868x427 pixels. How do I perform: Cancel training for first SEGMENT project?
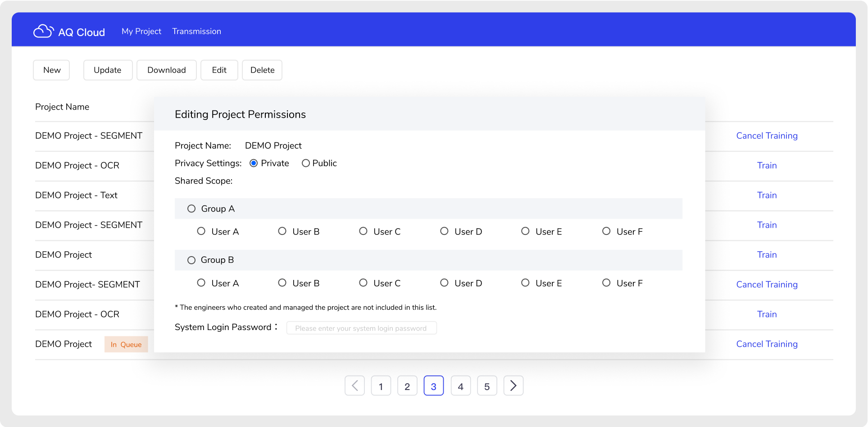coord(766,136)
